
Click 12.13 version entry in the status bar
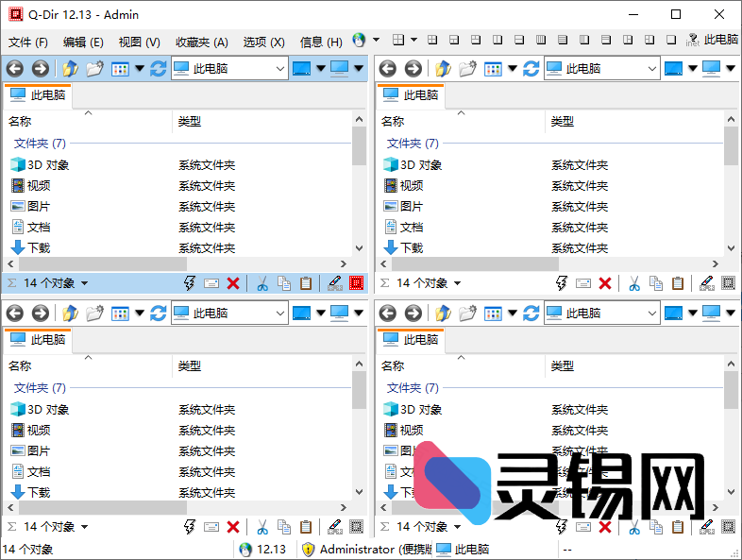[x=263, y=549]
